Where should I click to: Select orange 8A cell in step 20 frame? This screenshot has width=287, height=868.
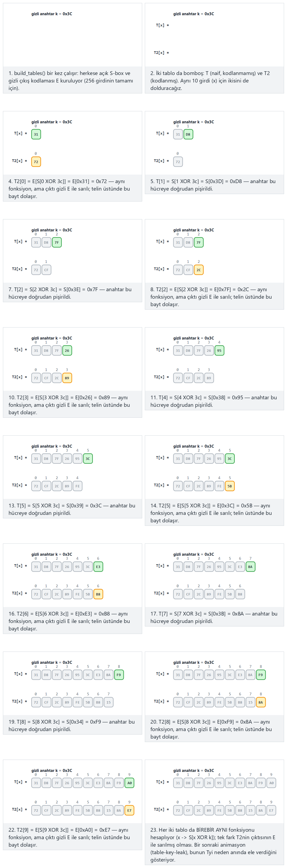coord(261,703)
